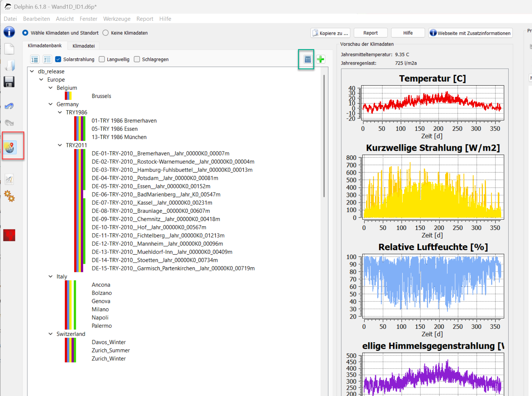Select Davos_Winter climate location
Screen dimensions: 532x396
[x=109, y=342]
